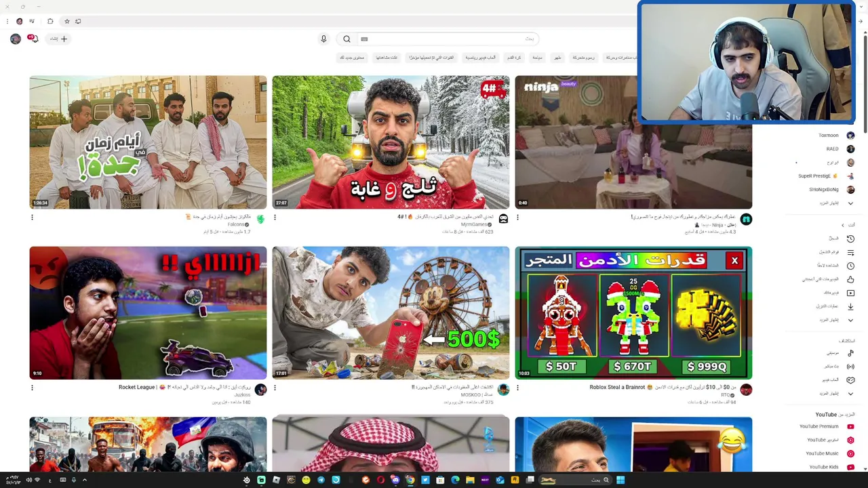Select the 'سياحة' filter chip
The image size is (868, 488).
point(537,58)
